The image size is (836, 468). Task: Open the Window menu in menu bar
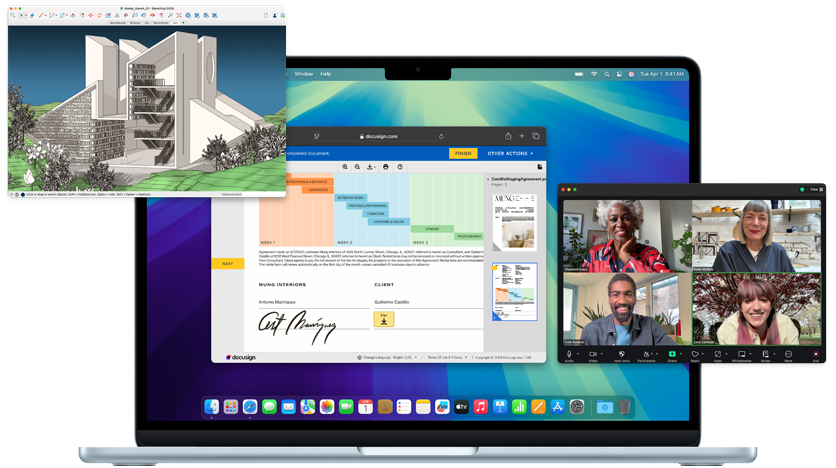pyautogui.click(x=304, y=74)
